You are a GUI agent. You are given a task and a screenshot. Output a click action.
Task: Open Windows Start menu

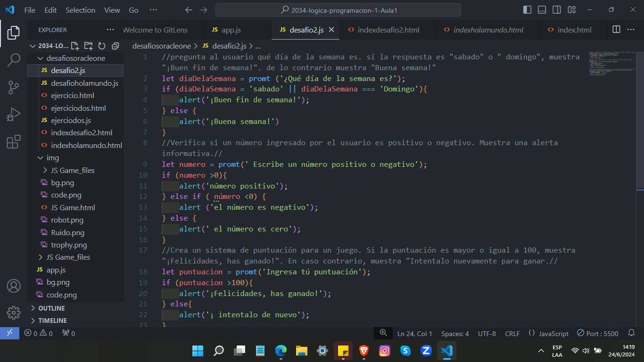[198, 351]
